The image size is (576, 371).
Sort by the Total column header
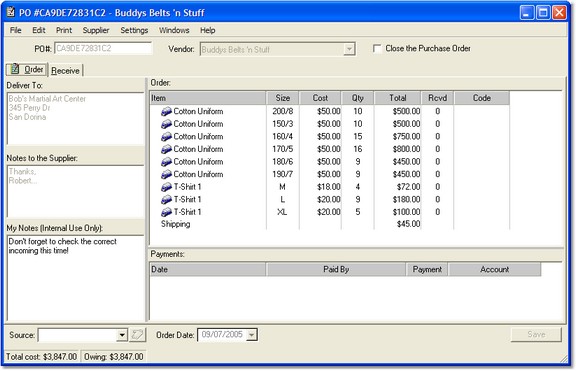point(397,98)
